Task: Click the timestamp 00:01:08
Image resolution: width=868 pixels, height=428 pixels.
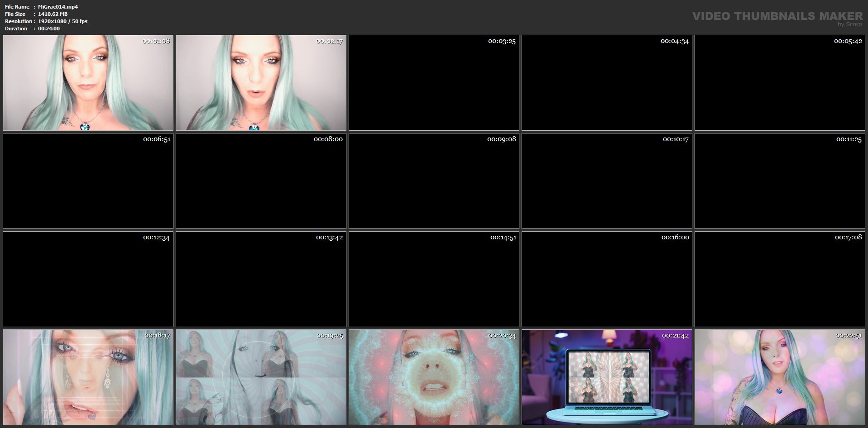Action: 156,41
